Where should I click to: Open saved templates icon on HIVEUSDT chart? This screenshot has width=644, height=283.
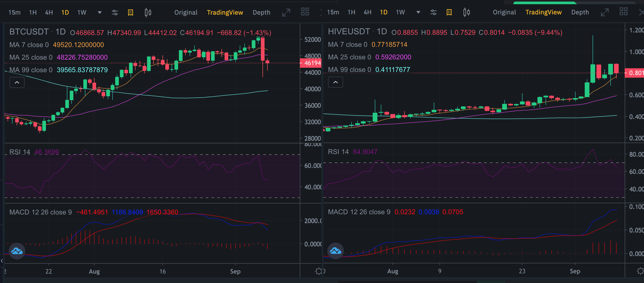click(x=449, y=12)
